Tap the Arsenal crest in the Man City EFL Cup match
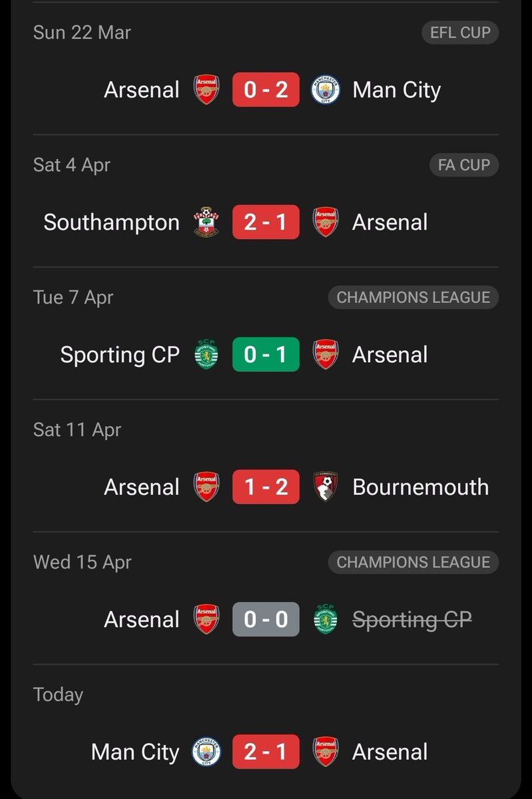This screenshot has height=799, width=532. click(206, 90)
